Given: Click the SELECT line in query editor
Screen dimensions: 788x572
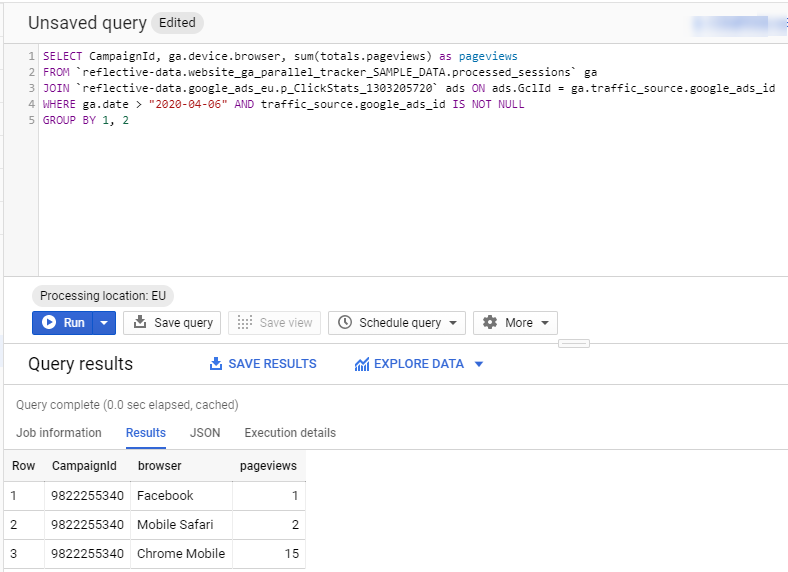Looking at the screenshot, I should coord(280,56).
